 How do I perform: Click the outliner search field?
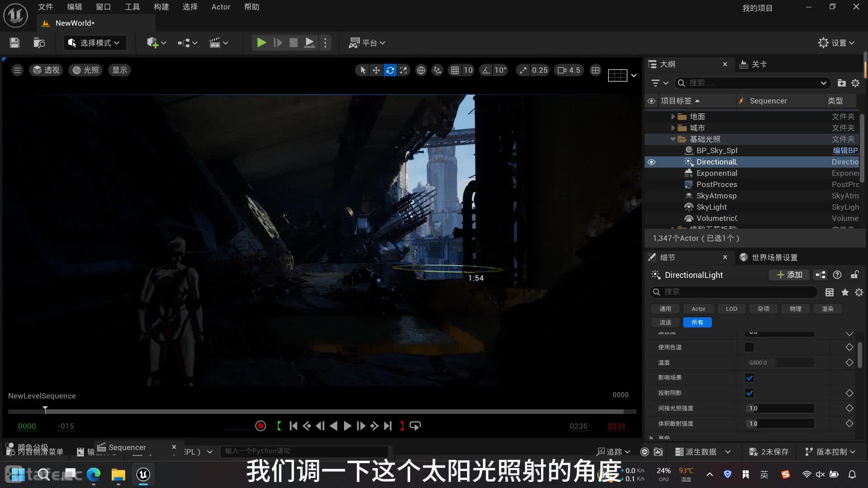pos(753,83)
